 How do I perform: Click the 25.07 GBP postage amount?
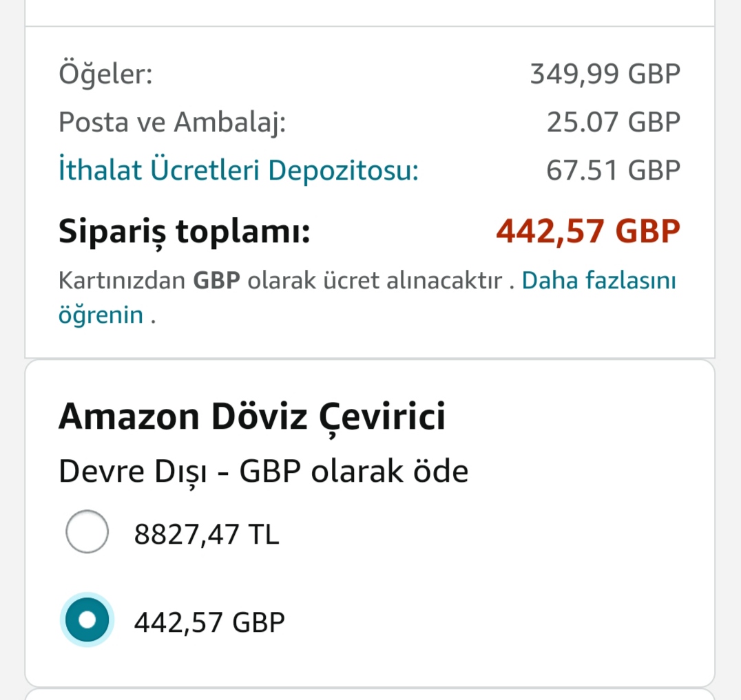[613, 123]
